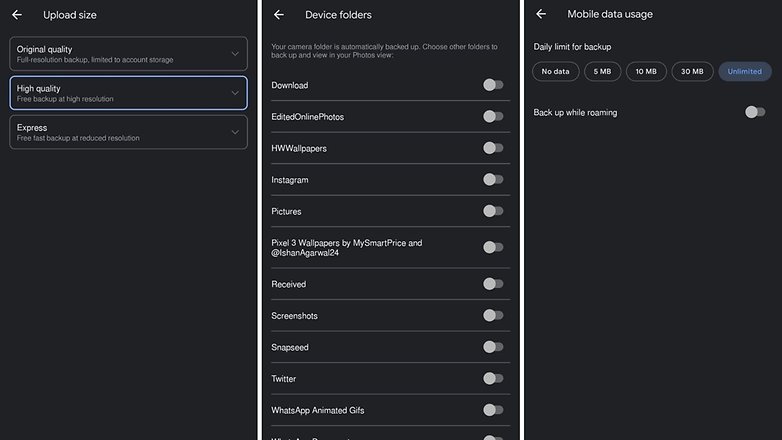Expand the High quality chevron

click(235, 93)
